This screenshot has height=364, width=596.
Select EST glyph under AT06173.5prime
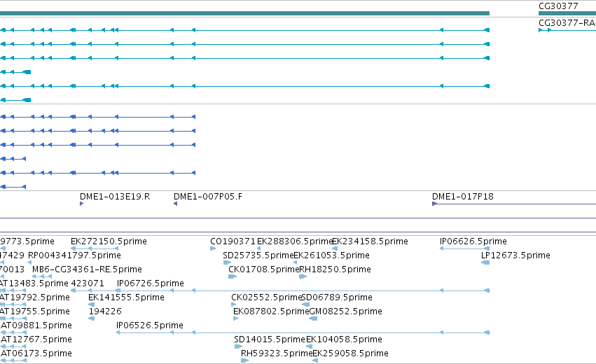point(13,361)
